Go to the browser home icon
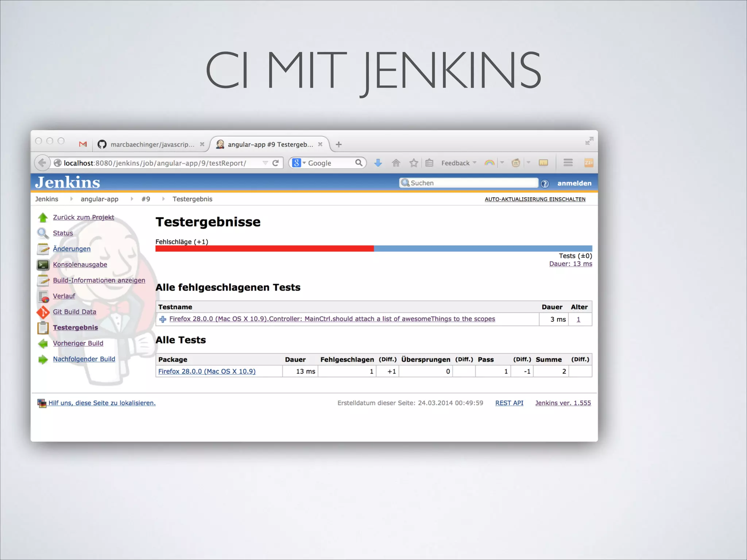Viewport: 747px width, 560px height. [396, 163]
